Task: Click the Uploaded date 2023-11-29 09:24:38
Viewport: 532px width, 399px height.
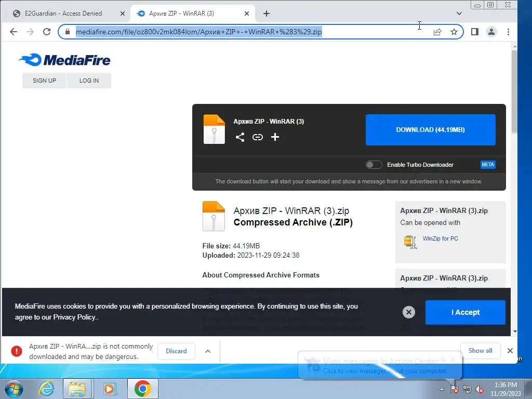Action: [x=269, y=256]
